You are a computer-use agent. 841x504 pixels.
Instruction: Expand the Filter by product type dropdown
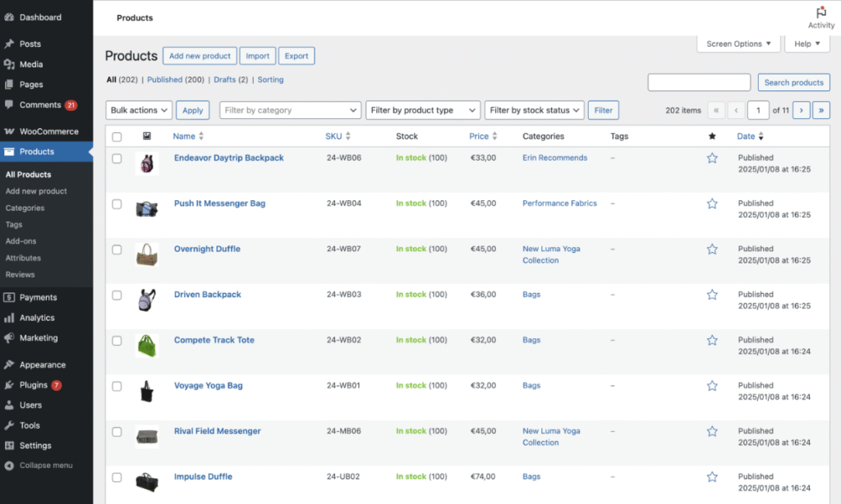click(x=423, y=110)
